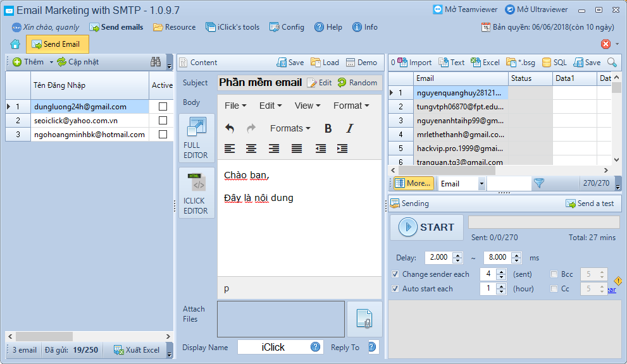Click the attach file icon button
627x364 pixels.
[x=364, y=319]
